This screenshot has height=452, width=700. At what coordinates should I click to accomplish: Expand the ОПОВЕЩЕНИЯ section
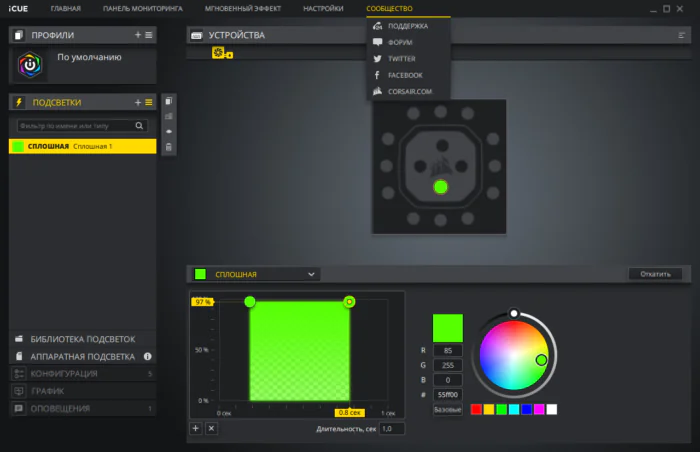click(x=83, y=408)
